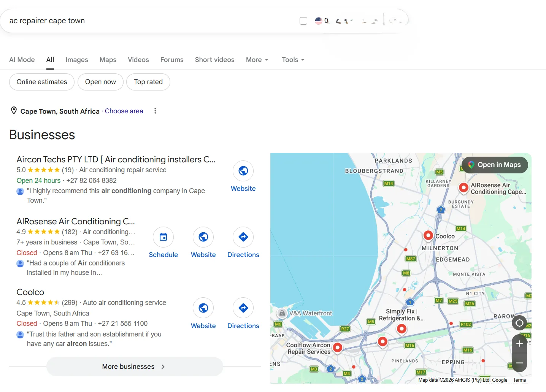Open the Videos tab

[x=138, y=60]
